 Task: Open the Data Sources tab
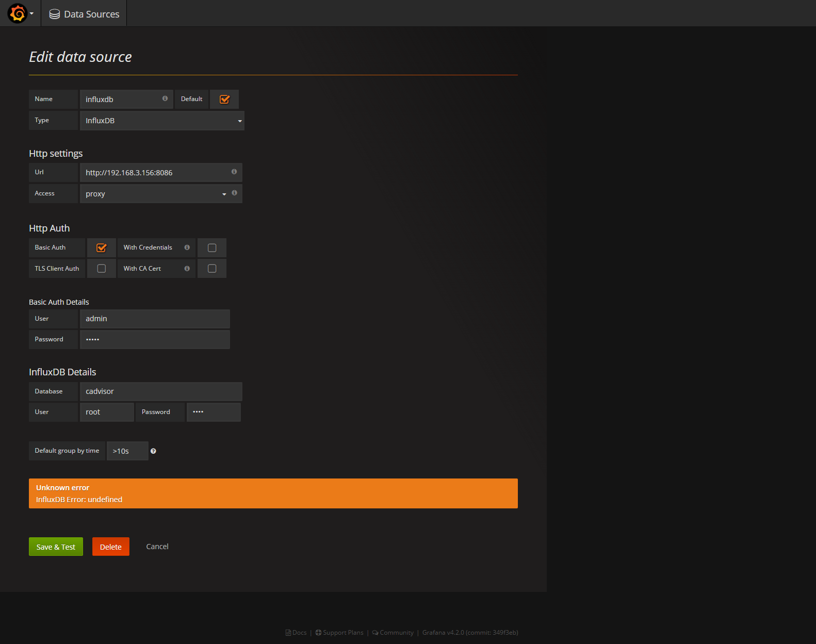84,14
